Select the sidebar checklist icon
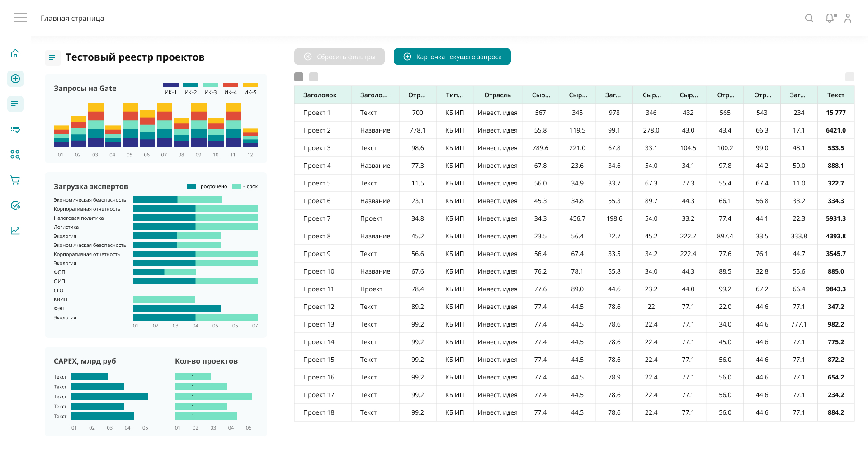This screenshot has height=450, width=868. [15, 129]
